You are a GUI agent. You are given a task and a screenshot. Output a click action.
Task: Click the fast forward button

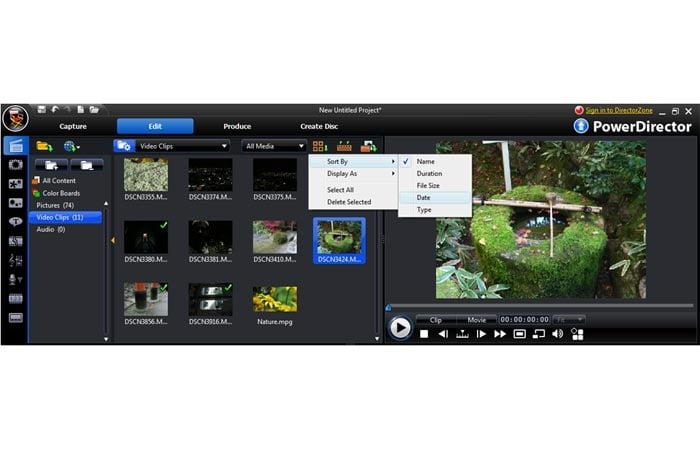pyautogui.click(x=500, y=334)
